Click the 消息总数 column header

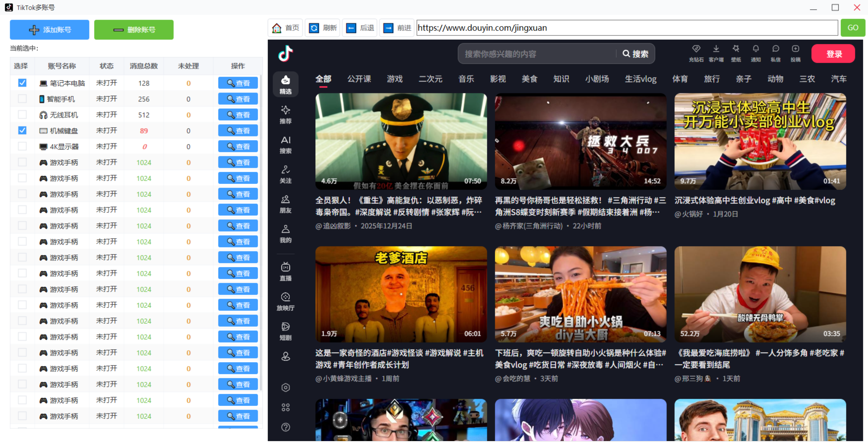tap(144, 66)
